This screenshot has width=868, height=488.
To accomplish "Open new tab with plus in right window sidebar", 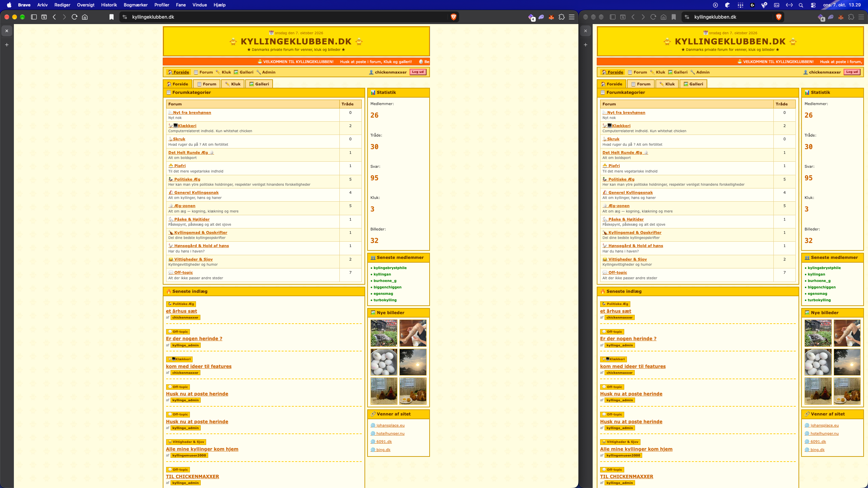I will 586,45.
